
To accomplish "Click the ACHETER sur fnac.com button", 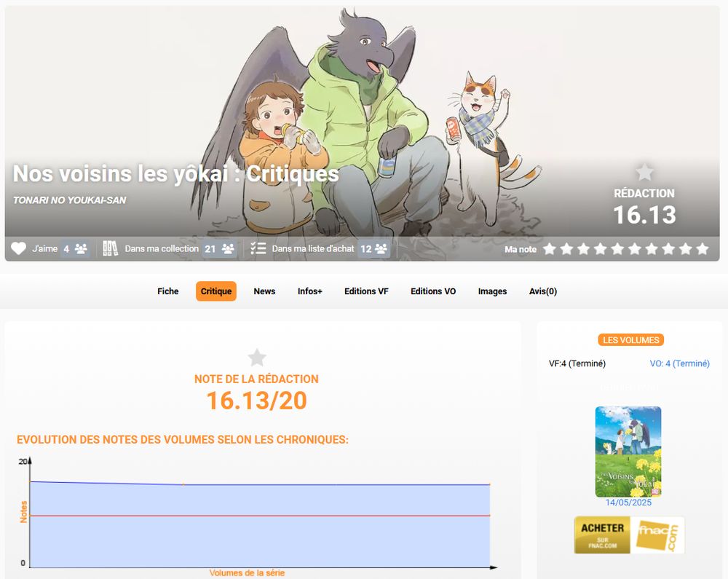I will tap(602, 535).
